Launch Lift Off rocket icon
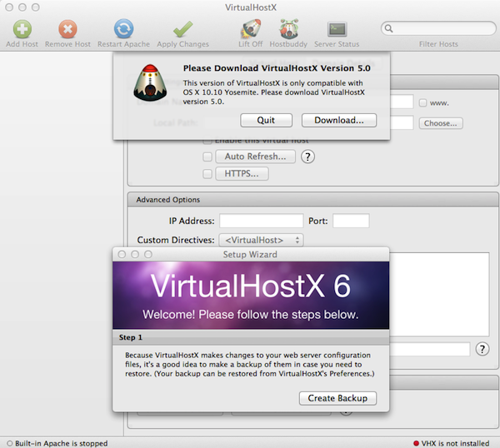 251,29
